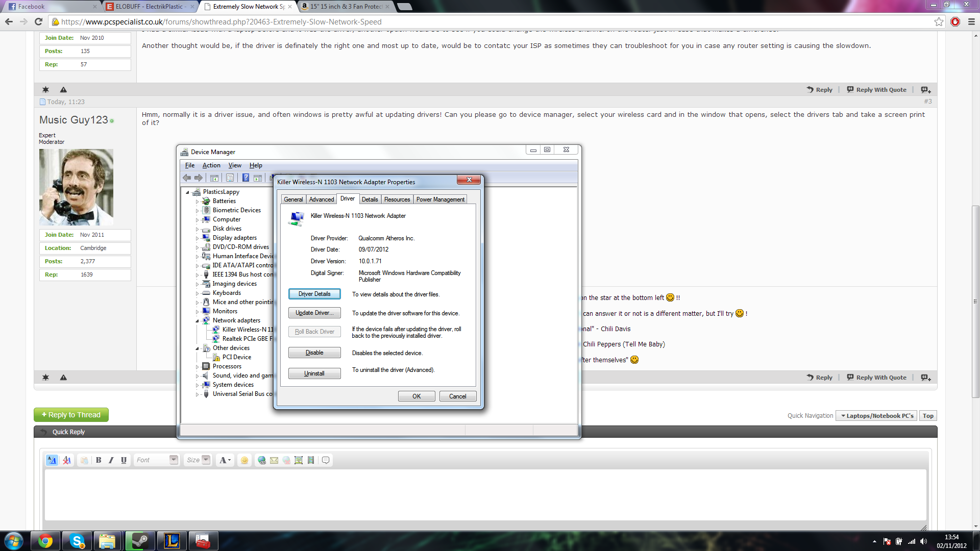Toggle the editor source mode icon

52,460
